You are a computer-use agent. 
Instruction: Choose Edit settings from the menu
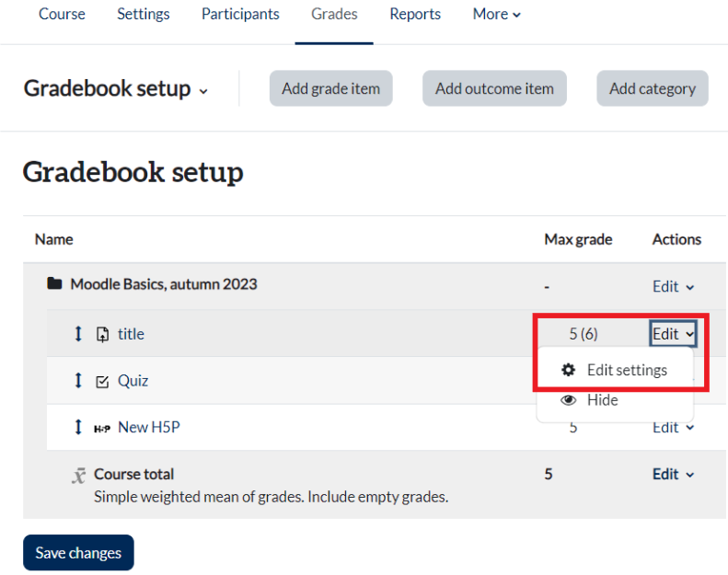[x=615, y=370]
